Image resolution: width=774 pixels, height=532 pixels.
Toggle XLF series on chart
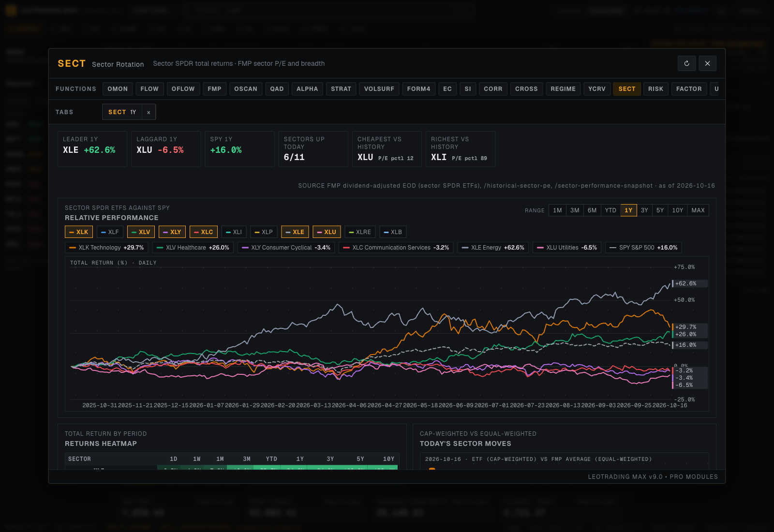tap(110, 232)
